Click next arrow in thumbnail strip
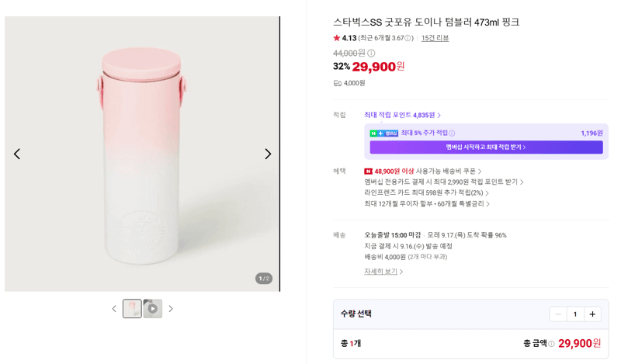 tap(171, 309)
